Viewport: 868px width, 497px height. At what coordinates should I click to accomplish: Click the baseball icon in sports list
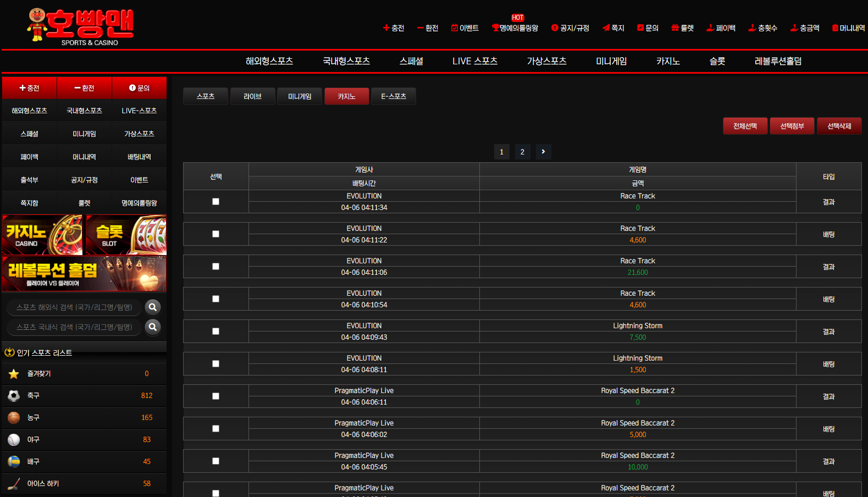(14, 440)
